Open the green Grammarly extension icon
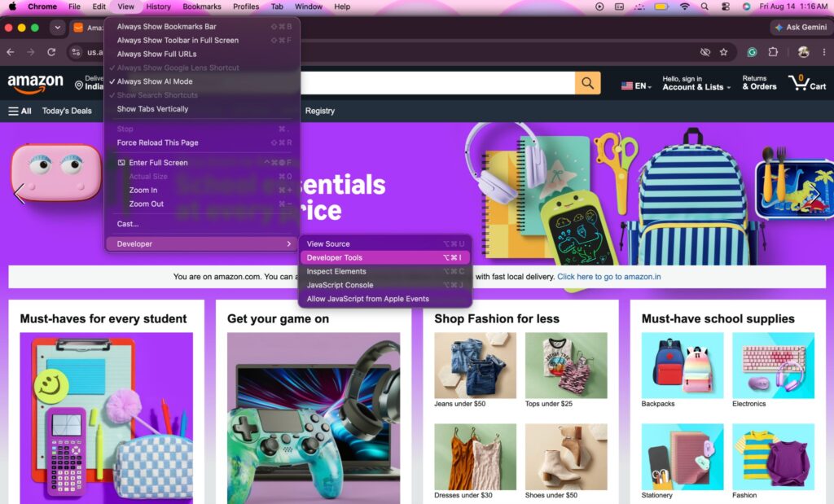Image resolution: width=834 pixels, height=504 pixels. click(x=752, y=52)
